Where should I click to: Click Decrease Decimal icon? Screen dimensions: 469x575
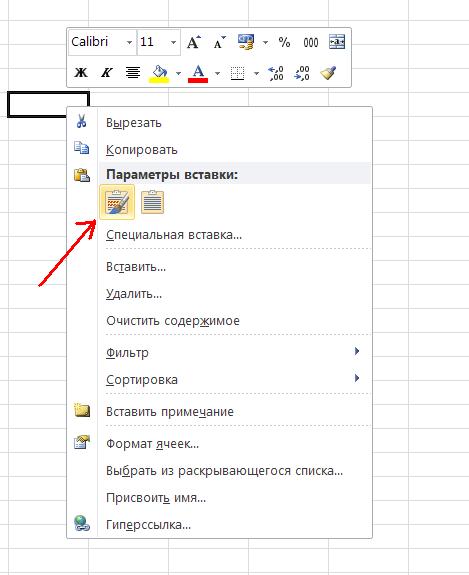coord(302,73)
